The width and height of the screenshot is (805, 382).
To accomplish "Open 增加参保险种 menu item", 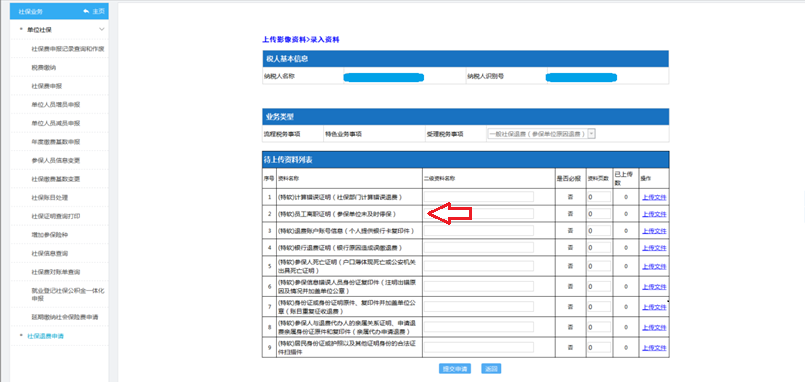I will point(50,235).
